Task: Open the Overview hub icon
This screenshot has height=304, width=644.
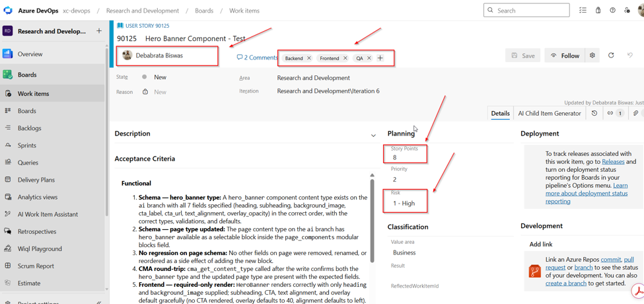Action: pos(7,54)
